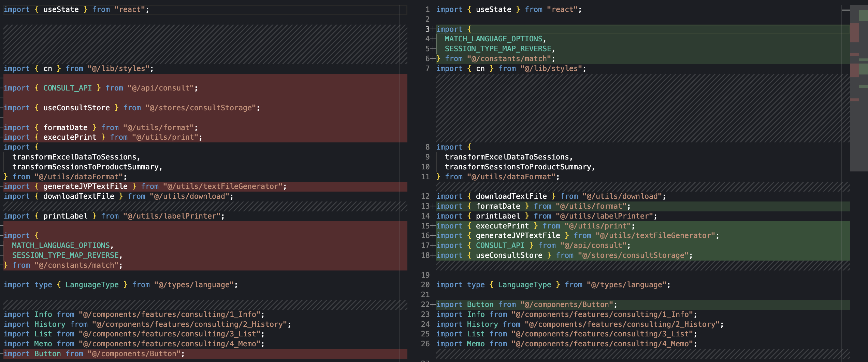This screenshot has height=362, width=868.
Task: Click the plus marker beside line 6
Action: point(433,59)
